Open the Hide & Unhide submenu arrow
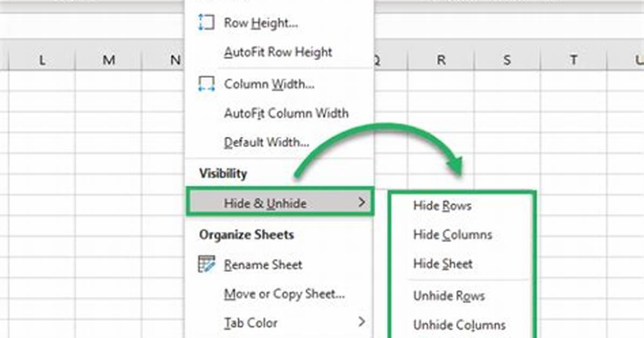This screenshot has width=644, height=338. (361, 202)
